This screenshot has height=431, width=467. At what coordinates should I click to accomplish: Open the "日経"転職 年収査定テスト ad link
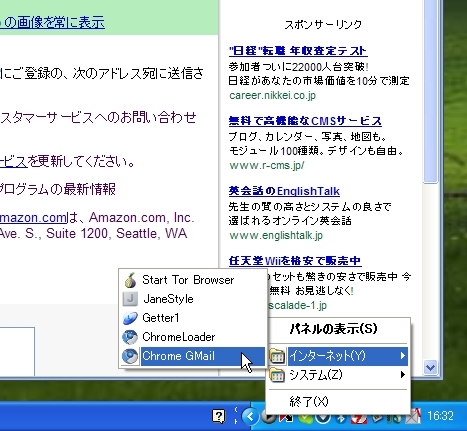[x=298, y=51]
